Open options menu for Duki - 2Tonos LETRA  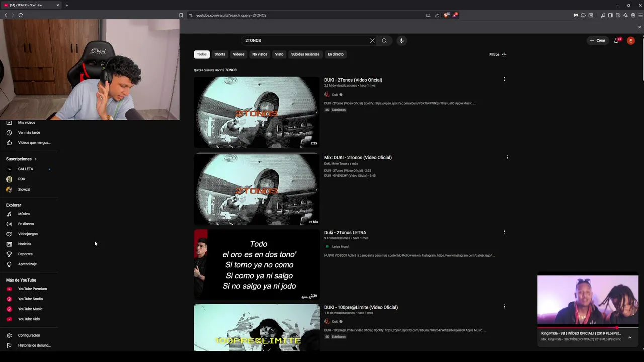point(504,232)
